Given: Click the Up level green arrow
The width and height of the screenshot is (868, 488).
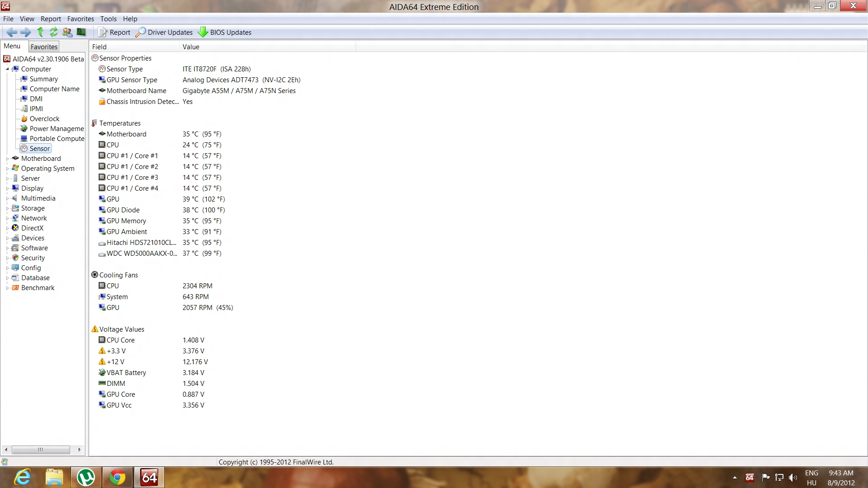Looking at the screenshot, I should pos(40,32).
